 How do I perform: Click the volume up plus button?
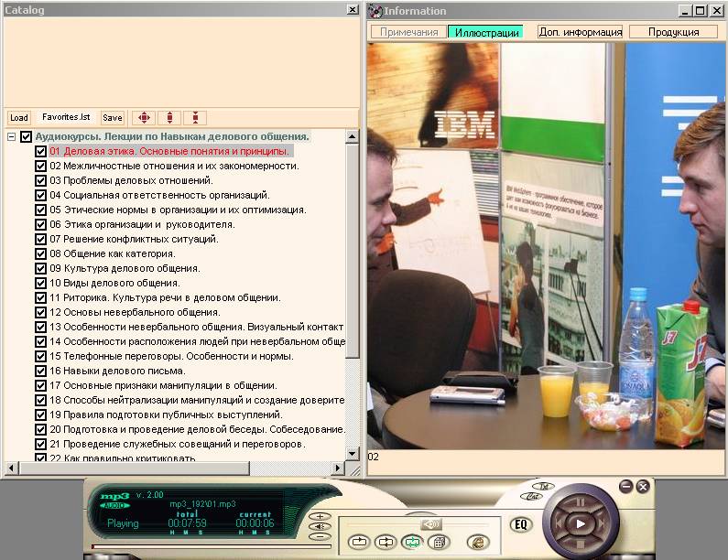click(x=320, y=516)
